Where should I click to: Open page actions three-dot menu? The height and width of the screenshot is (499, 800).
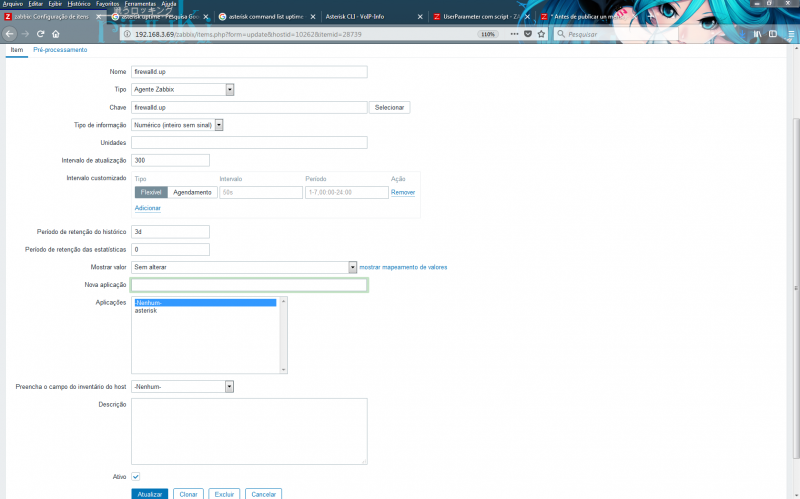[514, 34]
